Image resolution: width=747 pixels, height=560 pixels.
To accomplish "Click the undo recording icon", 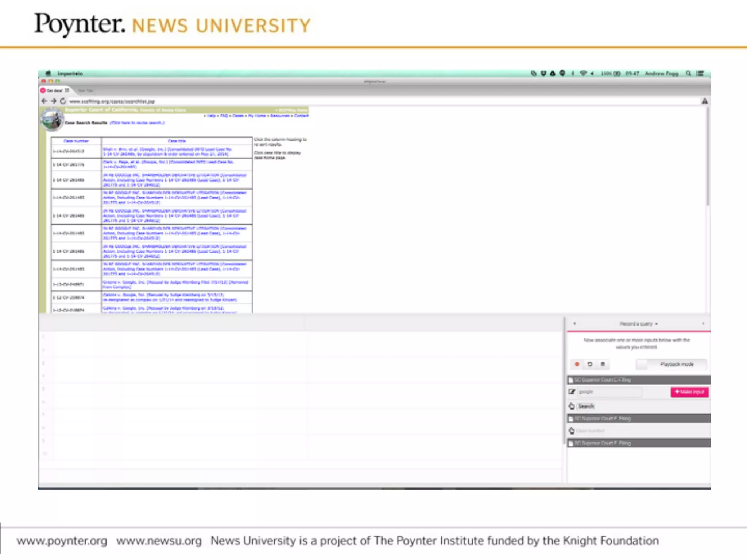I will click(x=590, y=364).
